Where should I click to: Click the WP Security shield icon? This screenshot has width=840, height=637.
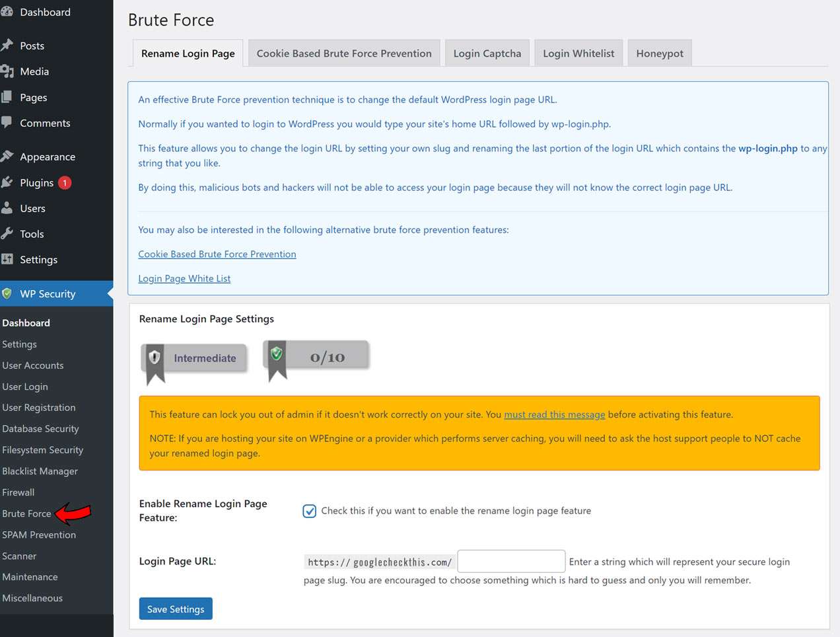click(x=7, y=293)
